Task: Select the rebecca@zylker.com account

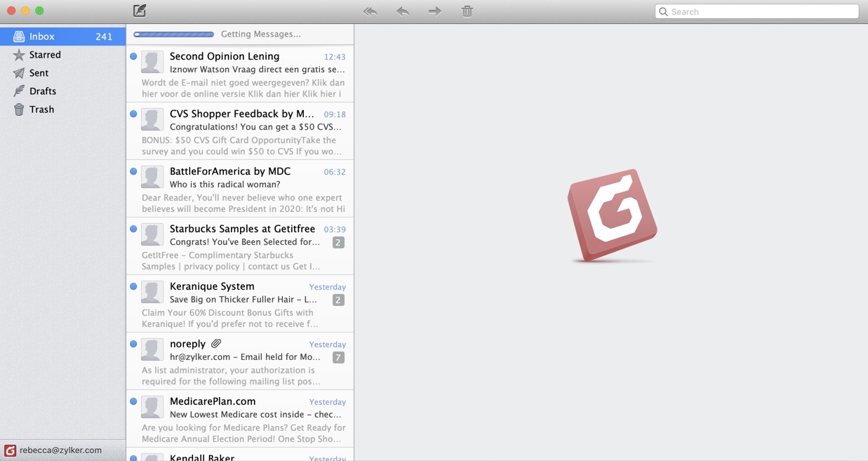Action: (x=60, y=450)
